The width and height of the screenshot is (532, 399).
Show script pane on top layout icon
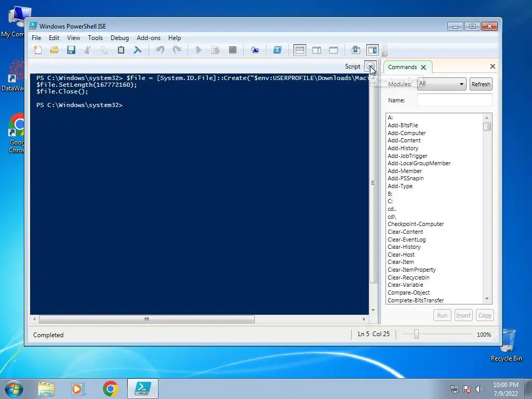tap(300, 50)
